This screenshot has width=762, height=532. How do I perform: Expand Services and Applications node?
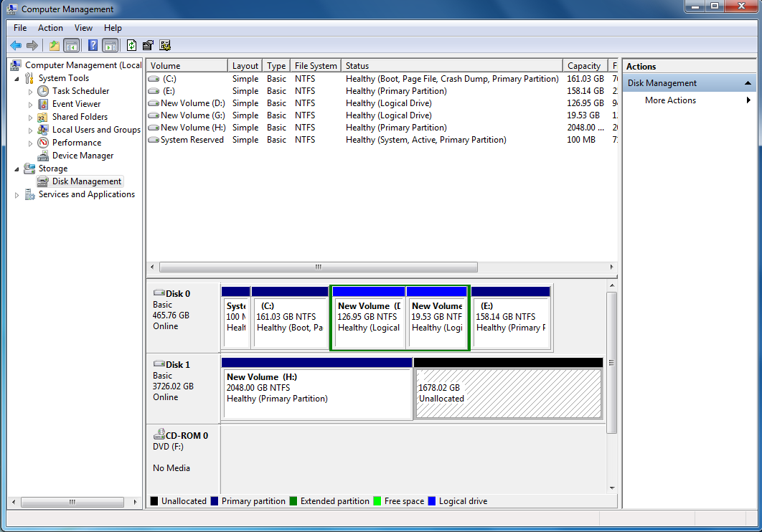[x=17, y=195]
